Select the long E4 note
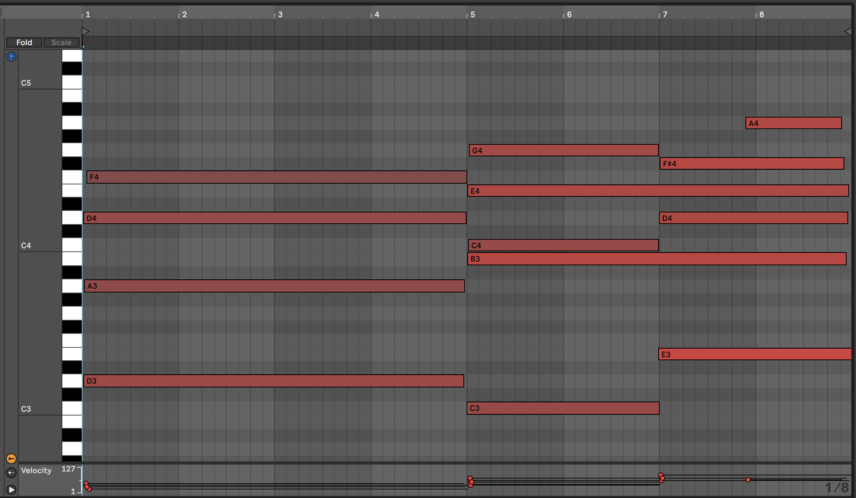The width and height of the screenshot is (856, 498). pyautogui.click(x=658, y=191)
